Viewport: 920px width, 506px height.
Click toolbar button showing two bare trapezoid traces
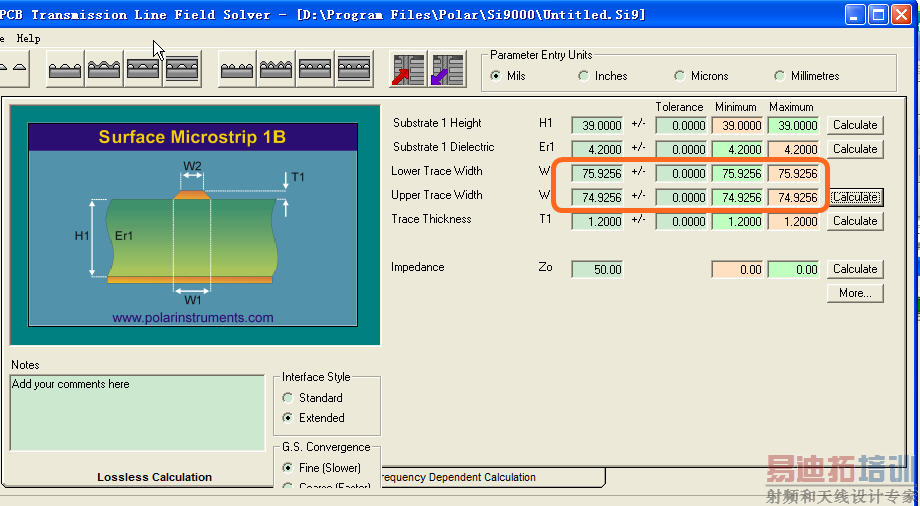(14, 69)
